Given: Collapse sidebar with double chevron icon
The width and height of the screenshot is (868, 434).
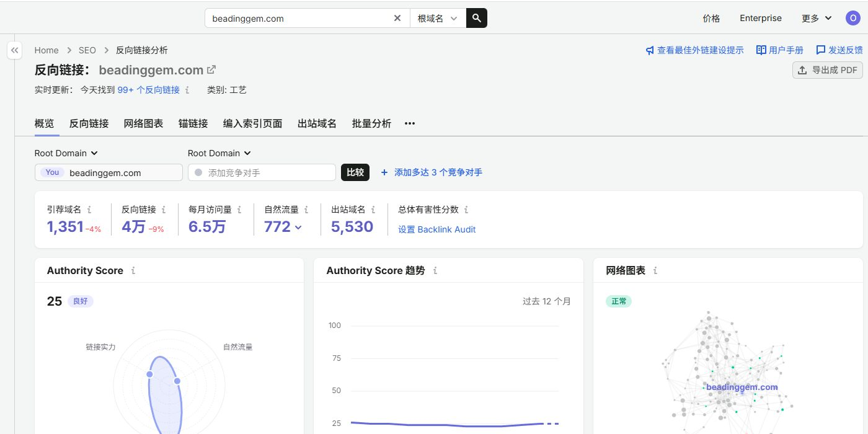Looking at the screenshot, I should (15, 50).
